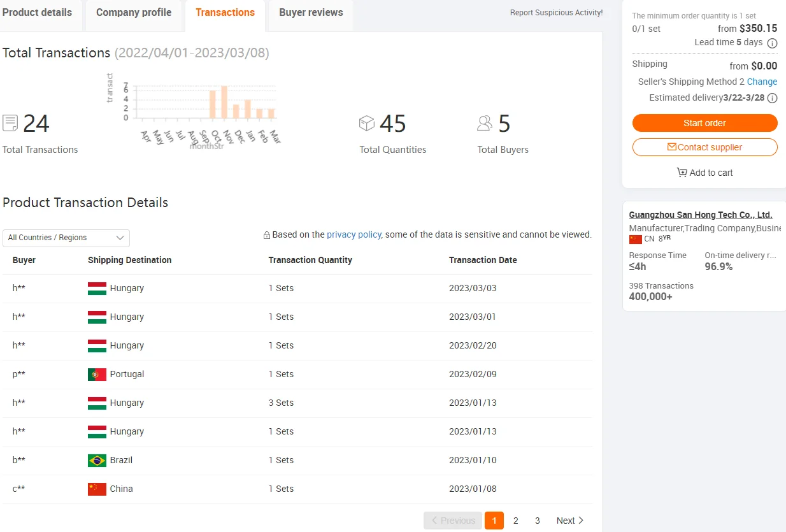Screen dimensions: 786x532
Task: Click the Contact supplier button
Action: [704, 147]
